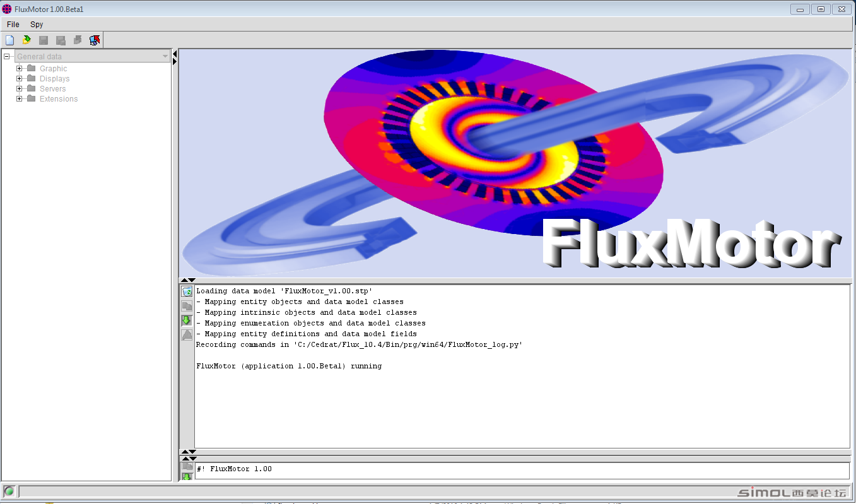Click the greyed copy icon beside output log
Image resolution: width=856 pixels, height=504 pixels.
(187, 306)
